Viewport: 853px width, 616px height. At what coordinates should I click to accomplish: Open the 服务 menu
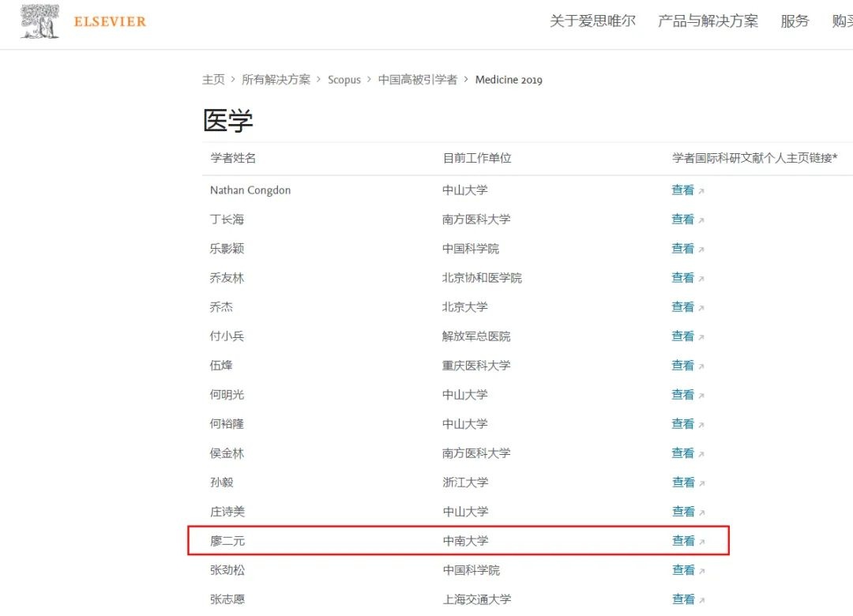coord(795,21)
